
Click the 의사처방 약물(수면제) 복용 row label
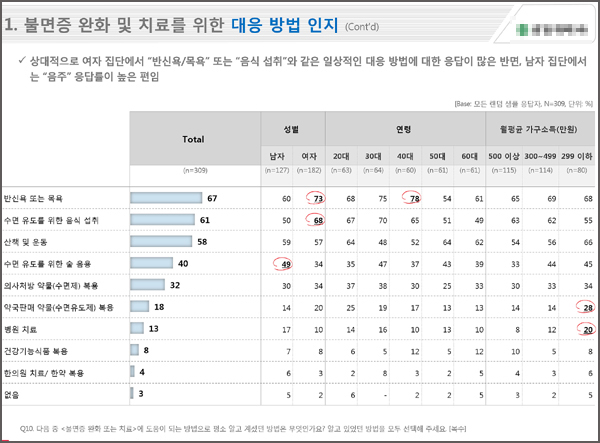(x=51, y=286)
